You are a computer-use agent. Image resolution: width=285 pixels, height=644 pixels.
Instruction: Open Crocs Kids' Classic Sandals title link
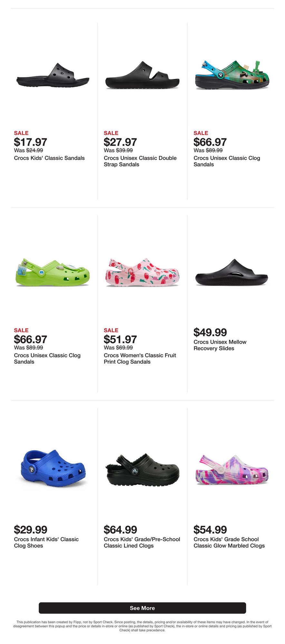coord(49,158)
